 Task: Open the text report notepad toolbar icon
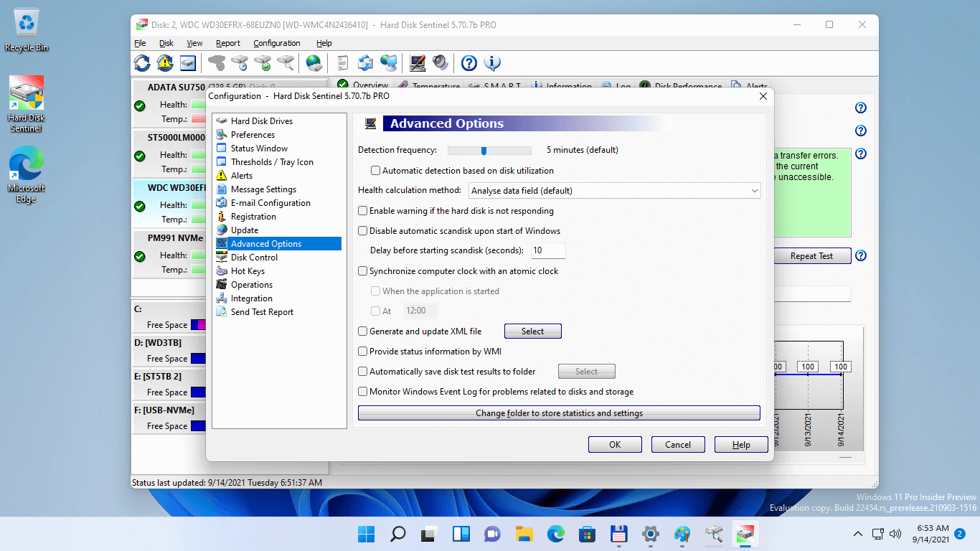pos(343,63)
